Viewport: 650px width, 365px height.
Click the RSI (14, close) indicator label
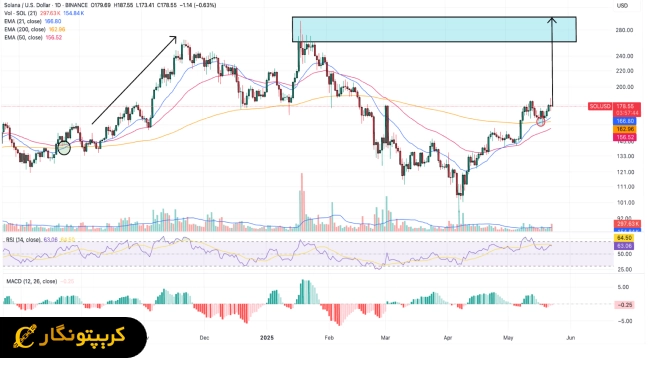23,240
